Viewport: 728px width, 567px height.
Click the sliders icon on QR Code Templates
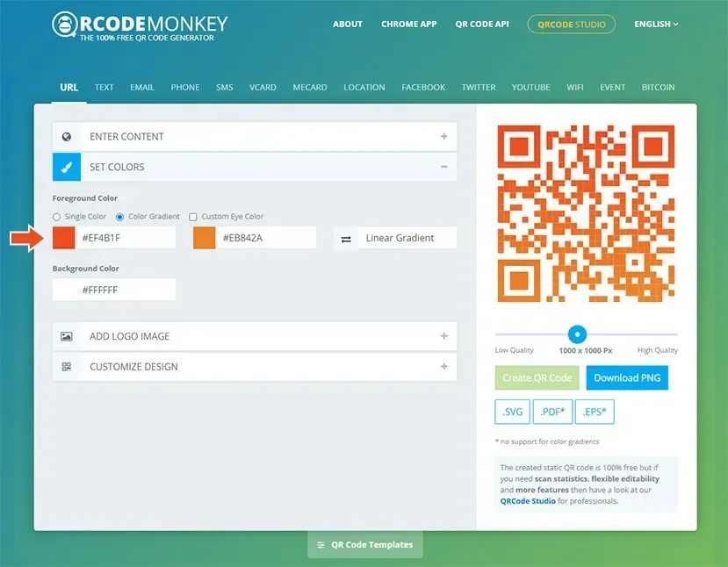(321, 545)
